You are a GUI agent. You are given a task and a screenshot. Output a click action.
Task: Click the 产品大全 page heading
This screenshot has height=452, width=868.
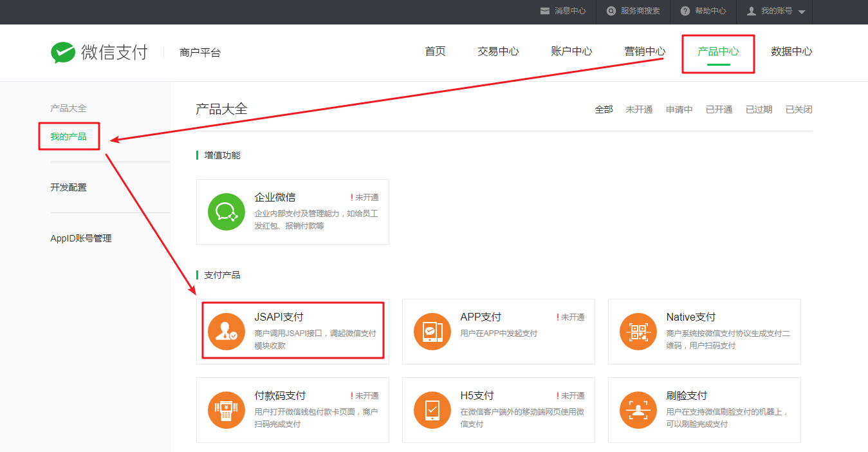click(x=221, y=109)
